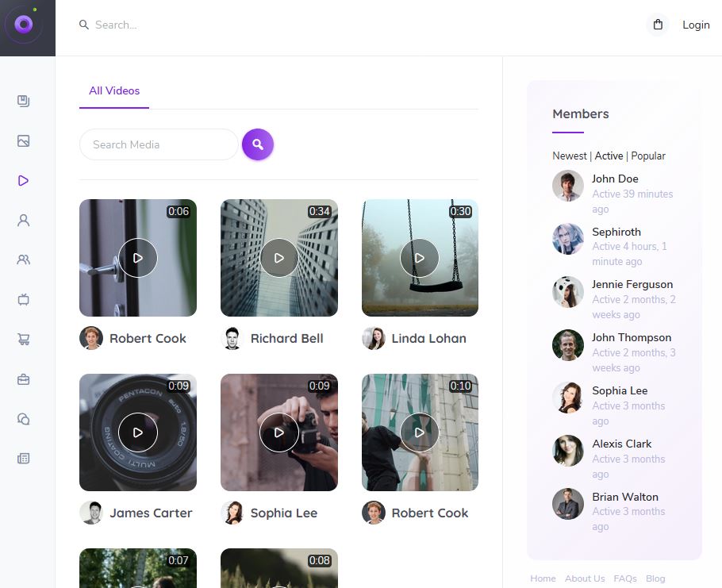Click Brian Walton's member avatar
The image size is (722, 588).
pyautogui.click(x=568, y=504)
